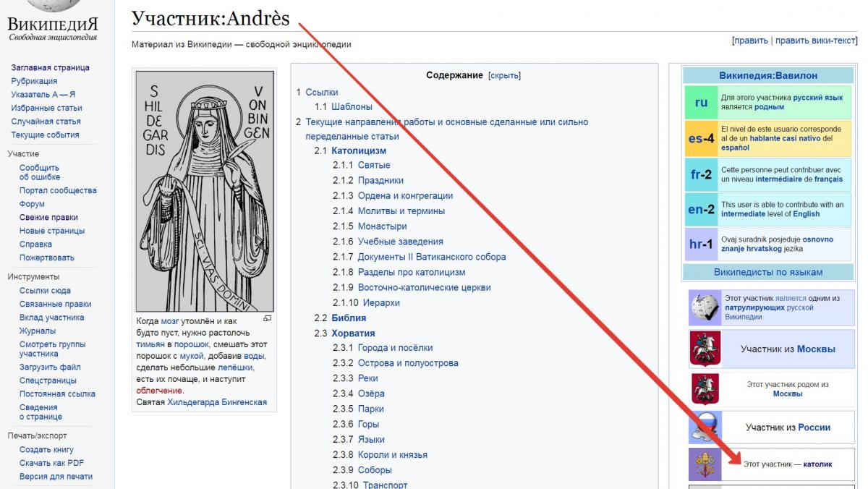
Task: Click the patroller Wikipedia globe userbox icon
Action: pyautogui.click(x=705, y=308)
